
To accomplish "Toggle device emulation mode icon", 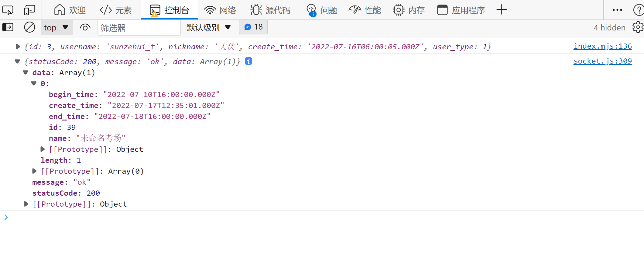I will (29, 10).
